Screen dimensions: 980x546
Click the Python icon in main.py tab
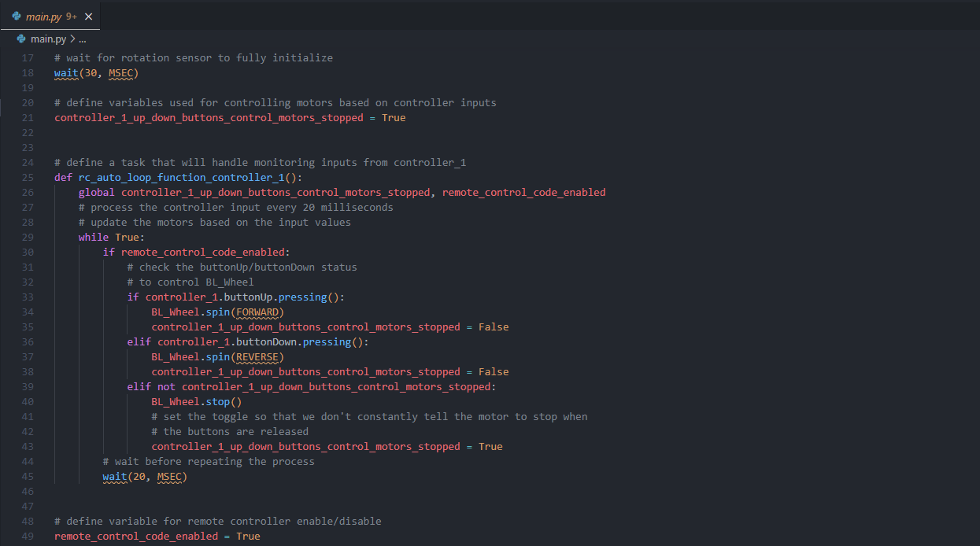tap(17, 17)
